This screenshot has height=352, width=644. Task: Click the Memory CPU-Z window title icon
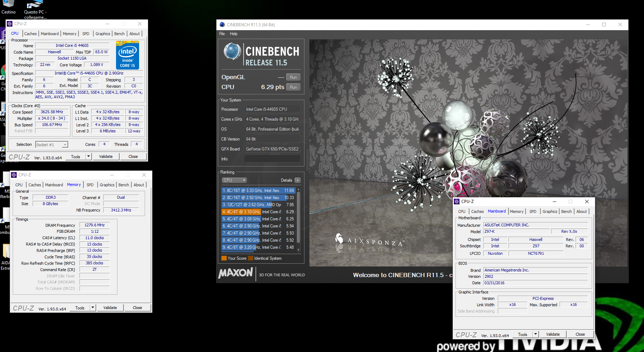click(14, 175)
